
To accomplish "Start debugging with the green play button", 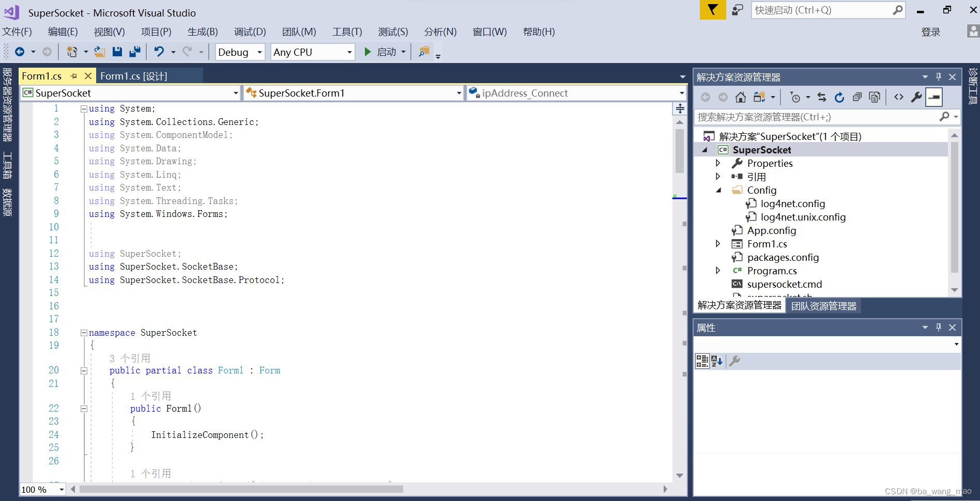I will (367, 52).
